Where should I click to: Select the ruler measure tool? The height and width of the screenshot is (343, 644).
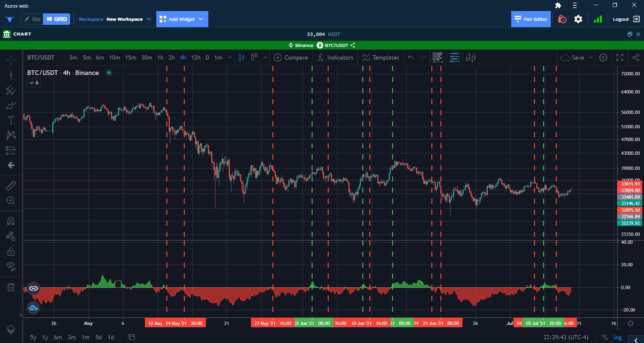[x=11, y=186]
